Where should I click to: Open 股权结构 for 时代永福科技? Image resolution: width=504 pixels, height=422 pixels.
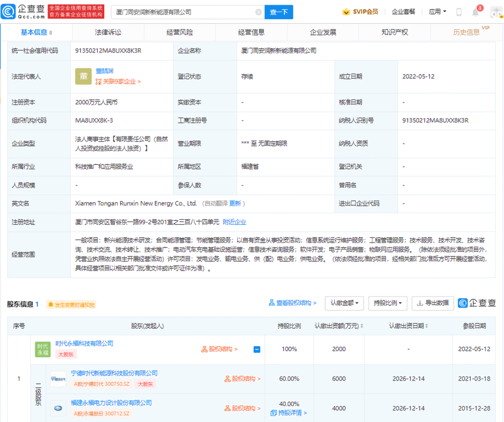pos(220,349)
